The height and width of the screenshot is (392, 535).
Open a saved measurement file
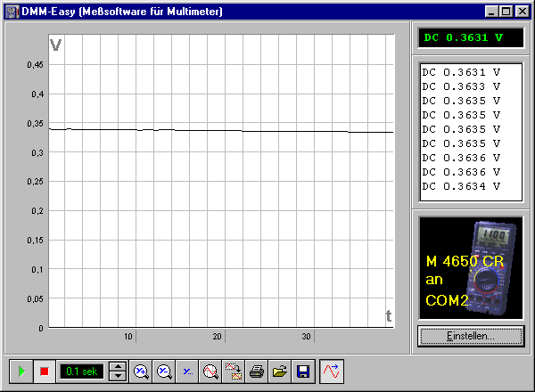pos(280,371)
